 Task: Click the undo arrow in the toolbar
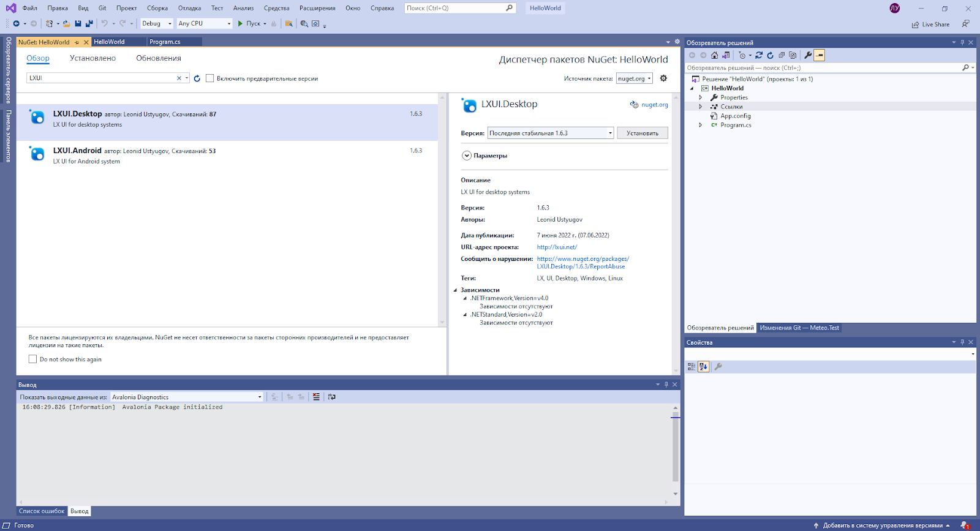(105, 24)
